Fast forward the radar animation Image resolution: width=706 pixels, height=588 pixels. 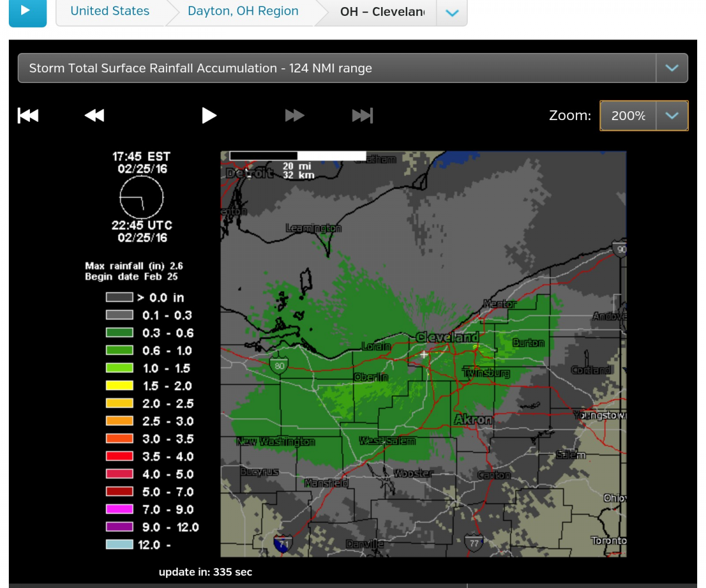[x=295, y=115]
